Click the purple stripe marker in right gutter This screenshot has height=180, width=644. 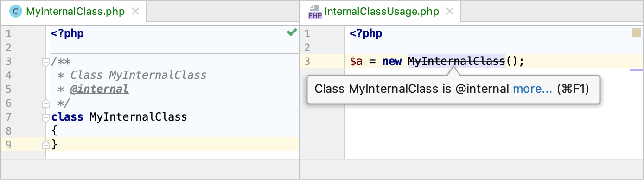[x=637, y=70]
